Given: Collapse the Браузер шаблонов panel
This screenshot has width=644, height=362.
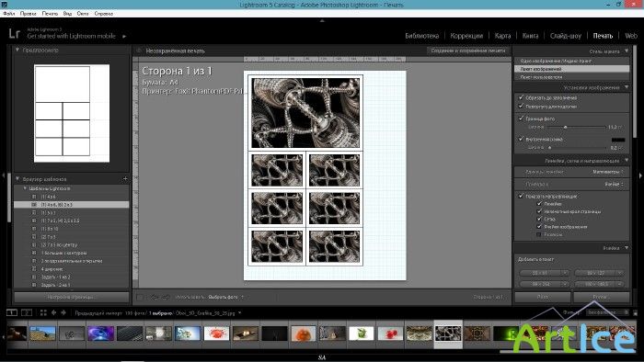Looking at the screenshot, I should pyautogui.click(x=17, y=179).
